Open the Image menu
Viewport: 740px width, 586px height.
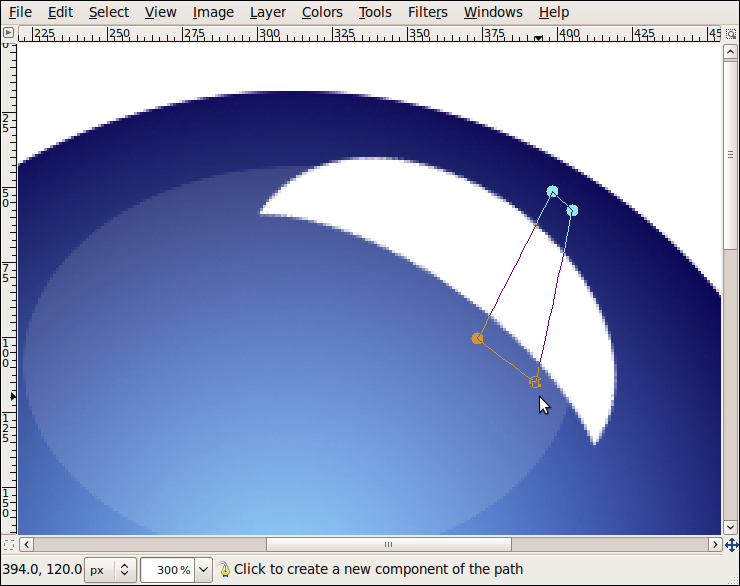pos(213,12)
